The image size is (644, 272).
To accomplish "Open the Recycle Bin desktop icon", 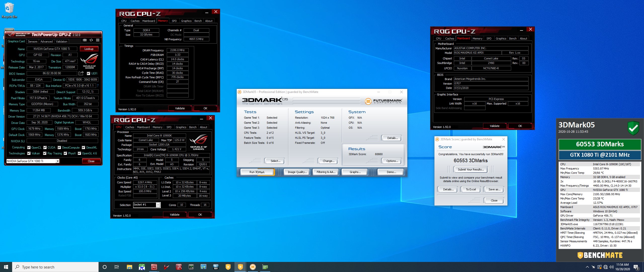I will [x=9, y=10].
